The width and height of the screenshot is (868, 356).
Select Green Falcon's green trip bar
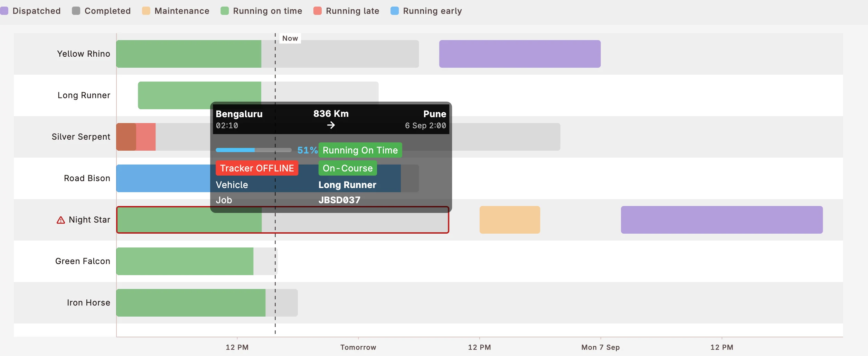coord(185,261)
